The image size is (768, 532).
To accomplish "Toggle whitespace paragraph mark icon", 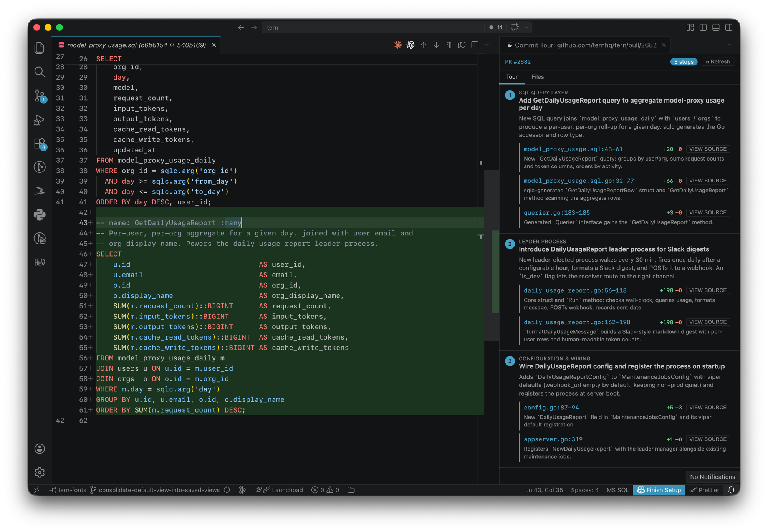I will (449, 45).
